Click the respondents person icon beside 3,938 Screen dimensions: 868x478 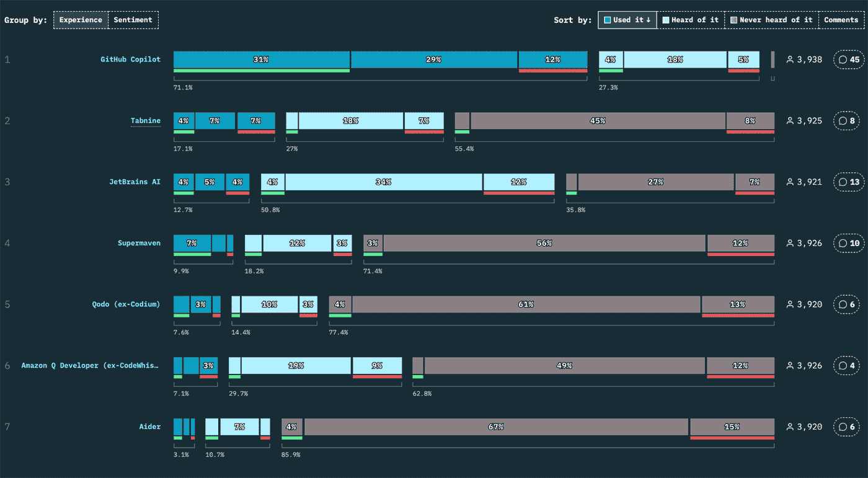[790, 60]
